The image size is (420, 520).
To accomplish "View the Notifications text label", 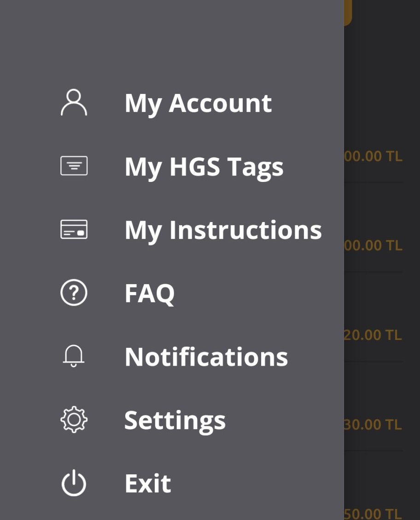I will click(206, 357).
